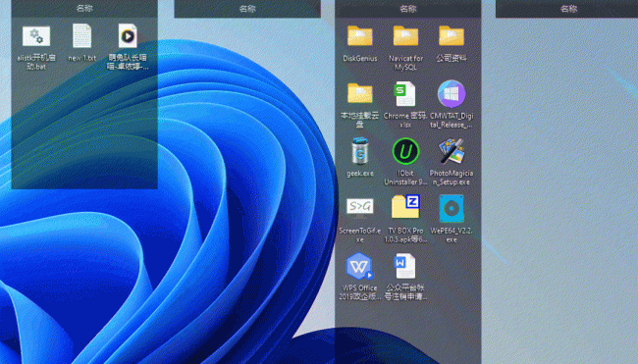The height and width of the screenshot is (364, 638).
Task: Select the alistk开机启动.bat batch file icon
Action: click(36, 36)
